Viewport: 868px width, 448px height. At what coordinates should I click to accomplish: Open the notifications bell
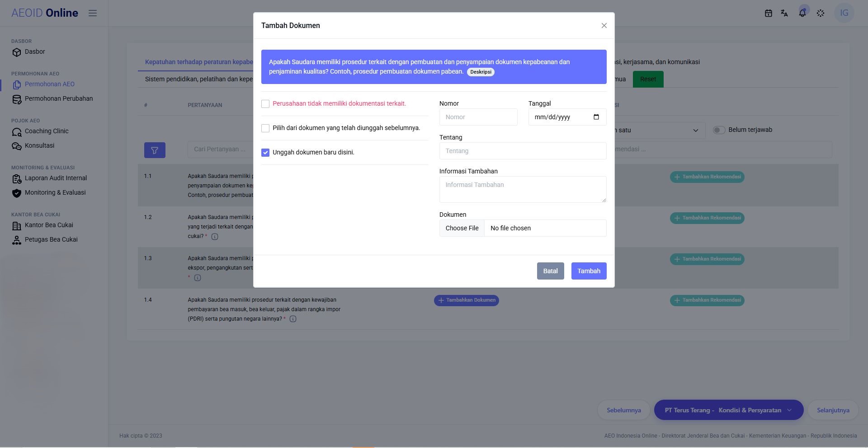click(802, 13)
